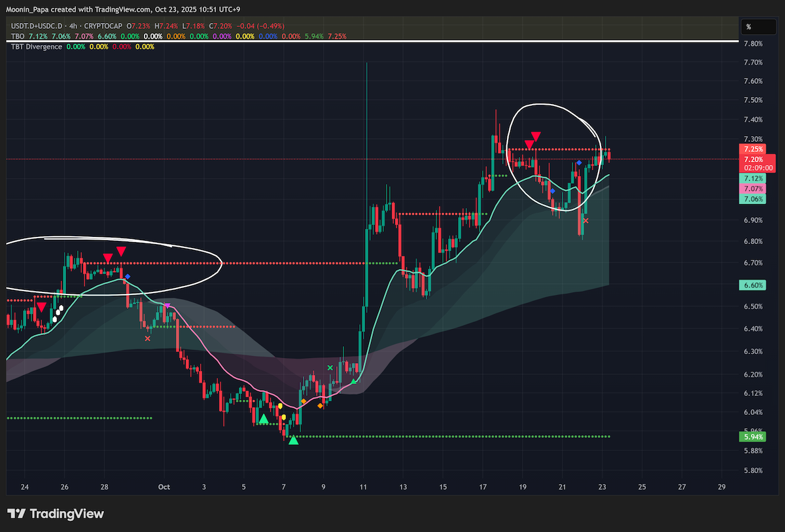Click the white 0.00% value in TBO row

point(153,36)
